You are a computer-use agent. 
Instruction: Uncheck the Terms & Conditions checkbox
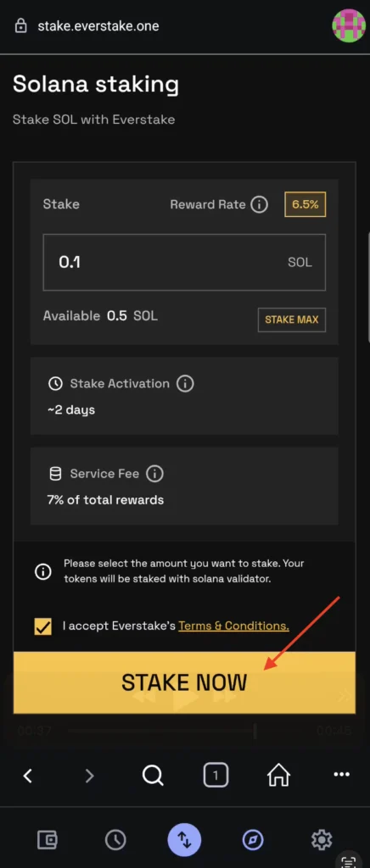(42, 626)
